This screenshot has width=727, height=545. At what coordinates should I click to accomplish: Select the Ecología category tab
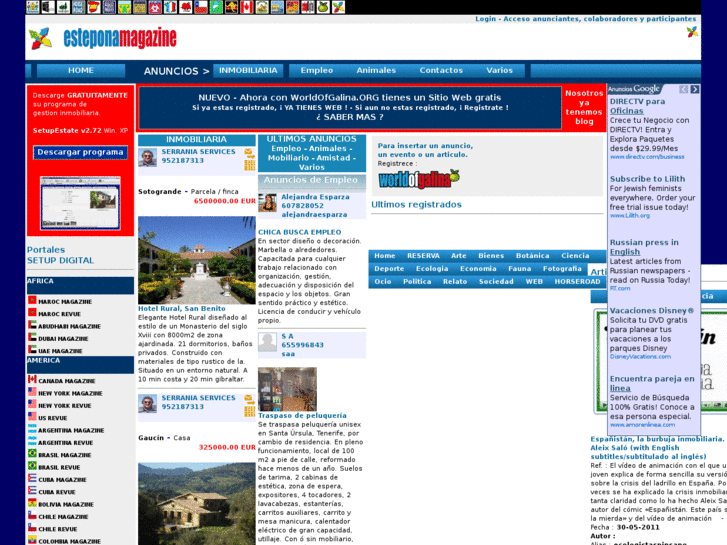pos(432,269)
